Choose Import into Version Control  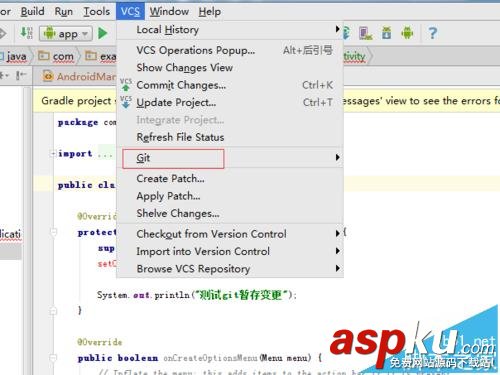click(x=230, y=251)
